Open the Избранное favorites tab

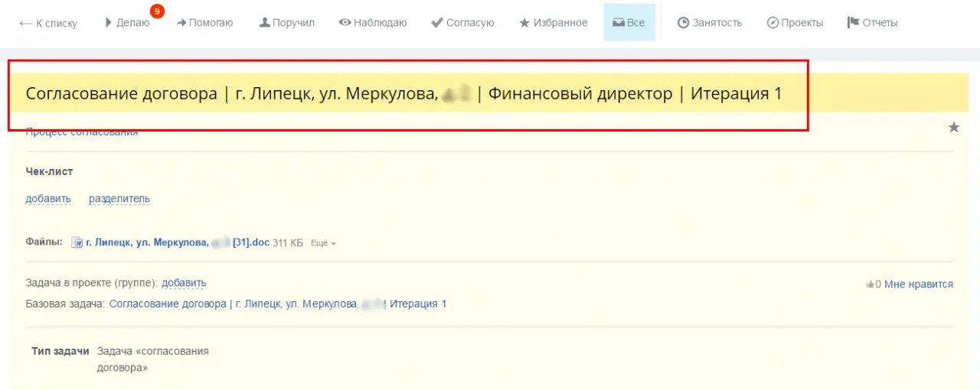(554, 23)
